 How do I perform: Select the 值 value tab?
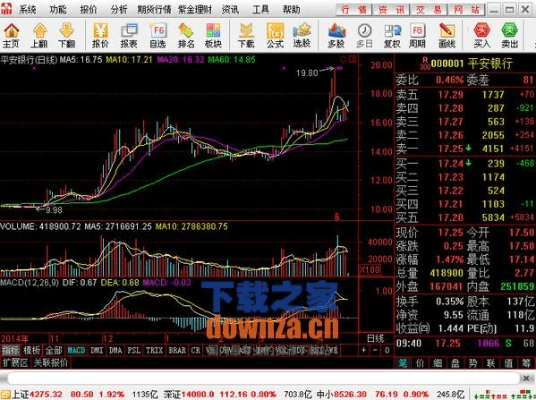click(509, 363)
